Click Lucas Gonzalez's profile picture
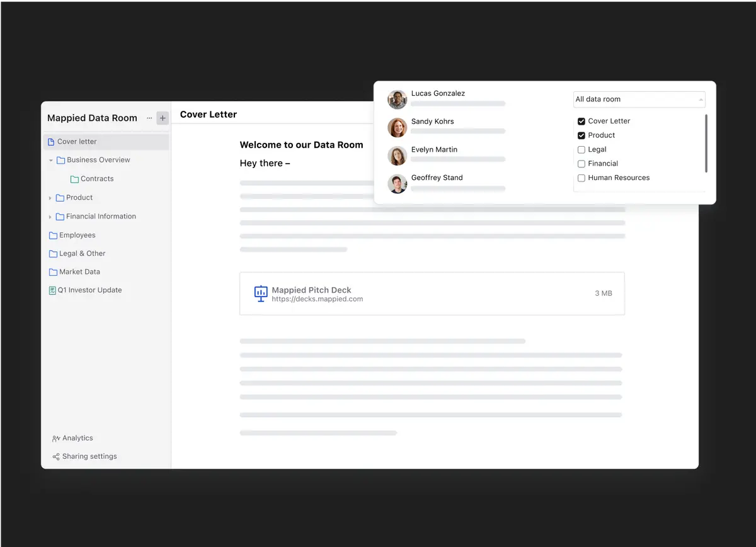The image size is (756, 547). [397, 99]
